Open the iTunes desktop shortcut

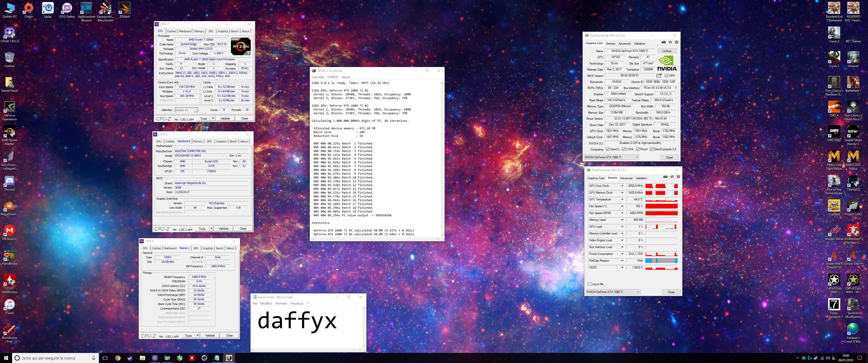9,307
